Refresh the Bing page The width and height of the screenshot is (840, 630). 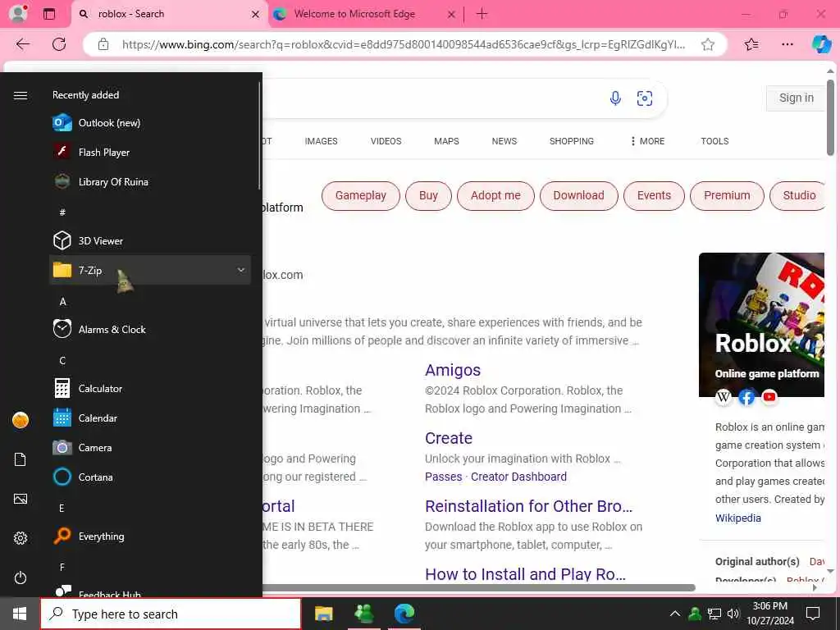pos(59,44)
